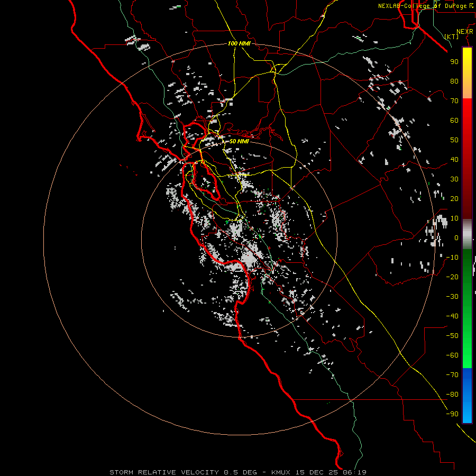Select the -60 value on velocity scale

coord(452,355)
